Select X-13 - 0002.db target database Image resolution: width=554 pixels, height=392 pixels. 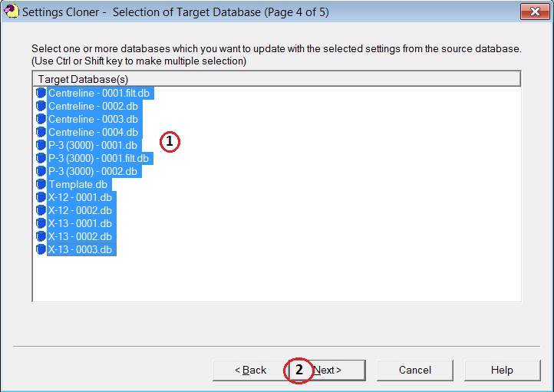point(80,236)
